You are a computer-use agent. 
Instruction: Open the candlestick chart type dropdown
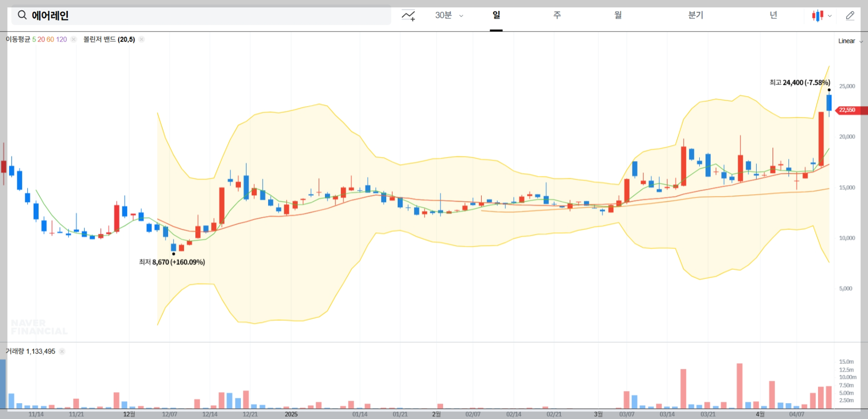click(x=822, y=16)
